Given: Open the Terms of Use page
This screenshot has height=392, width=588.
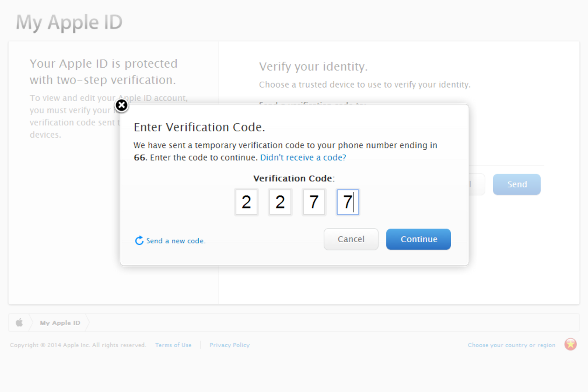Looking at the screenshot, I should coord(173,345).
